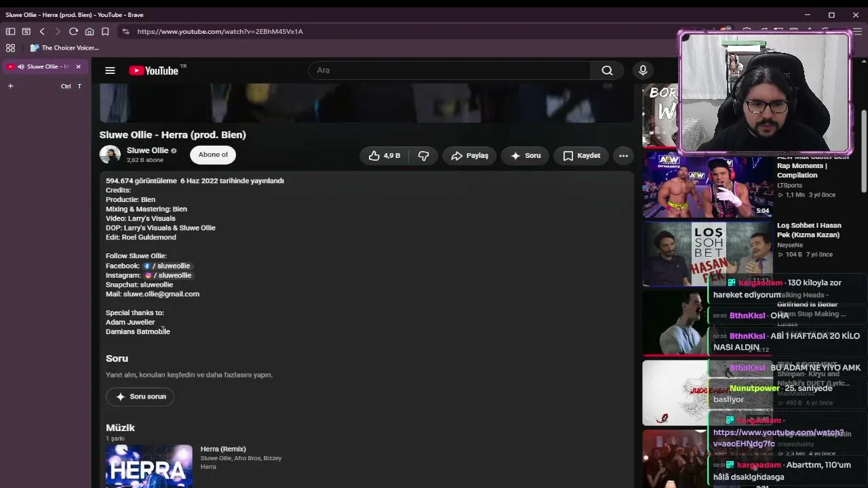Save the video with Kaydet
Image resolution: width=868 pixels, height=488 pixels.
coord(581,156)
